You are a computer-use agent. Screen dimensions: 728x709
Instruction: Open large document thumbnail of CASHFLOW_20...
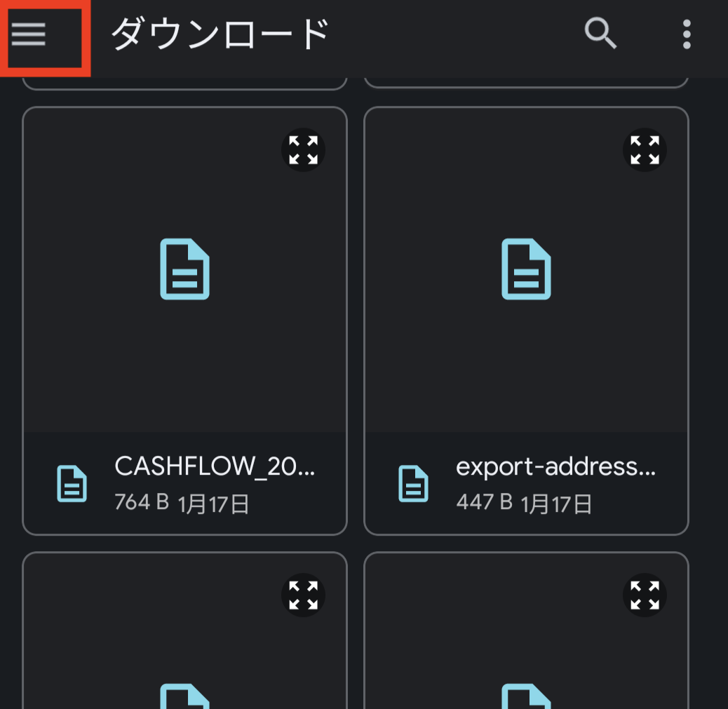tap(184, 269)
